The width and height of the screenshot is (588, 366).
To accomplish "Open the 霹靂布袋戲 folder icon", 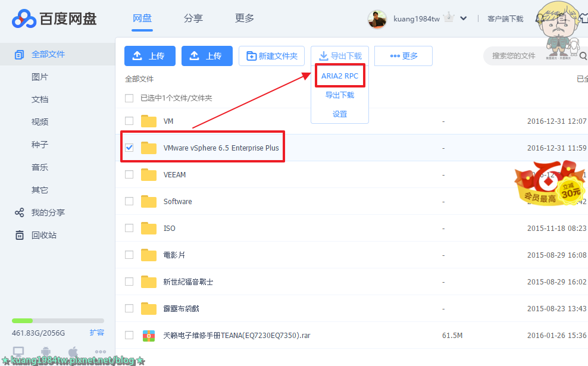I will [149, 308].
